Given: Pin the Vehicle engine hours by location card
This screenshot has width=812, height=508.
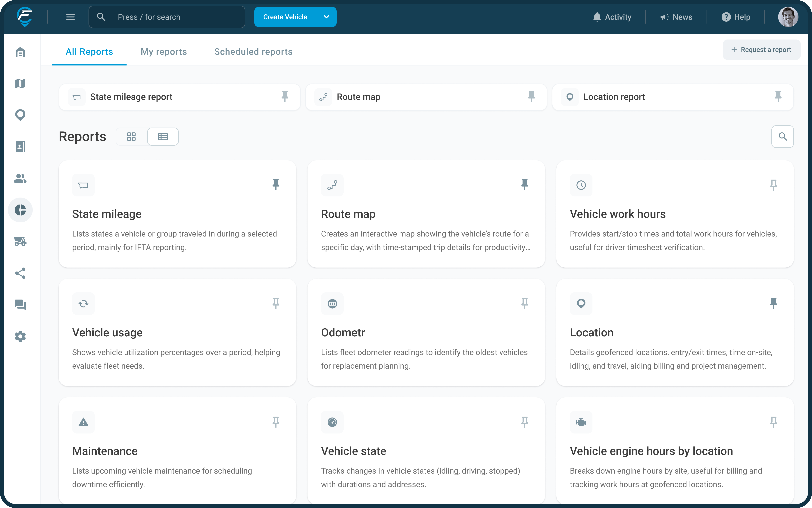Looking at the screenshot, I should pyautogui.click(x=773, y=422).
